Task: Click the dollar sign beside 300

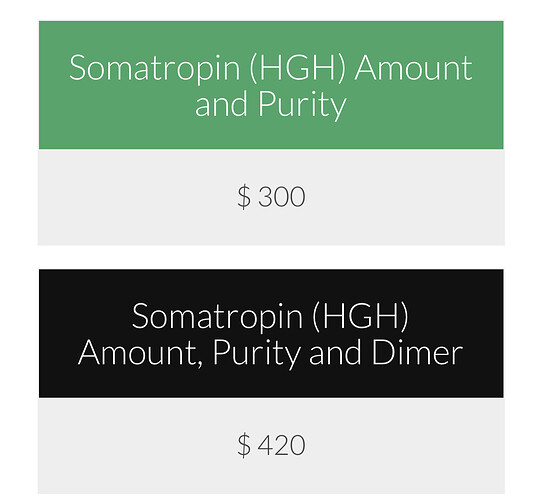Action: point(244,197)
